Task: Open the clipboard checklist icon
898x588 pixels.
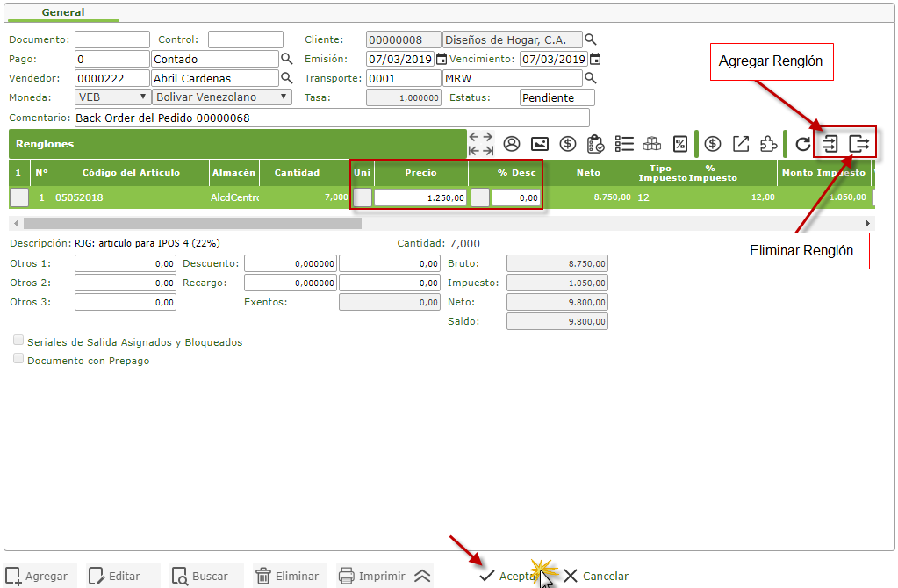Action: click(x=596, y=144)
